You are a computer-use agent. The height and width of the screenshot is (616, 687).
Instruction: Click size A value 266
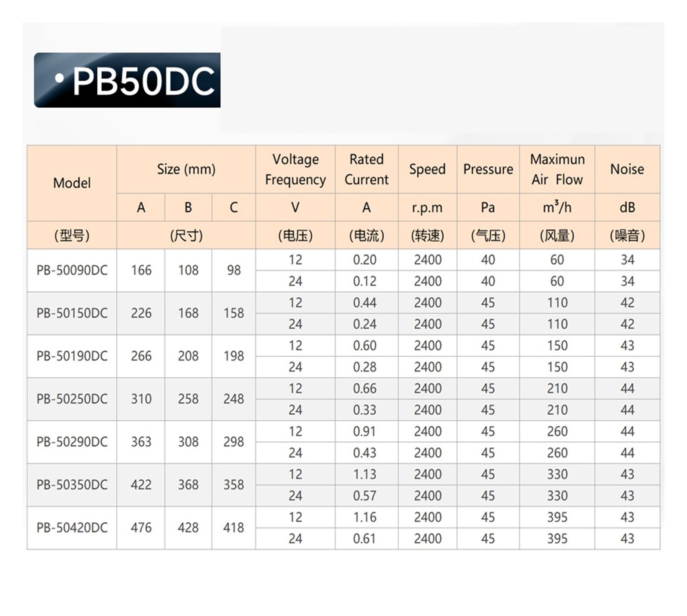(x=141, y=356)
